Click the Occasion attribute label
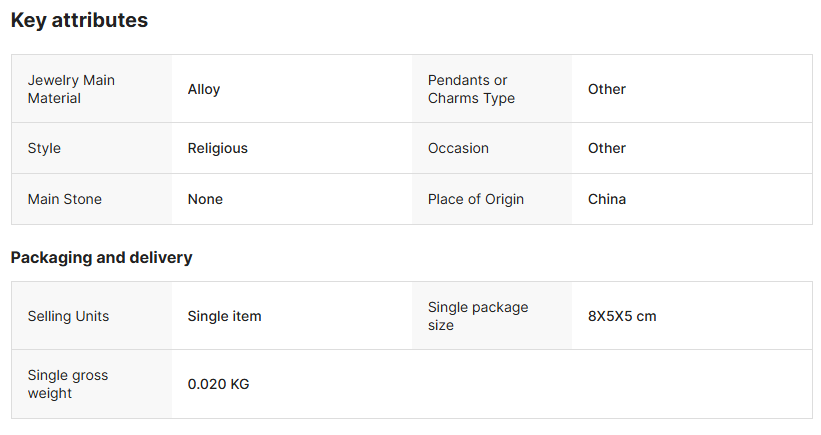The image size is (821, 435). [x=458, y=148]
